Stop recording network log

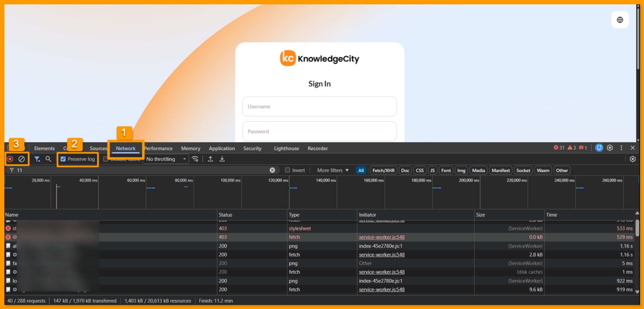point(10,159)
